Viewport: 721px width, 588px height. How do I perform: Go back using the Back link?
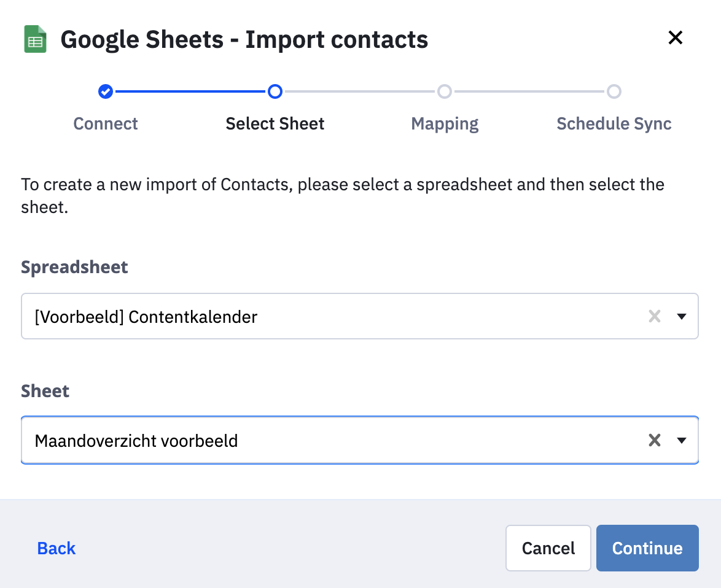tap(56, 548)
